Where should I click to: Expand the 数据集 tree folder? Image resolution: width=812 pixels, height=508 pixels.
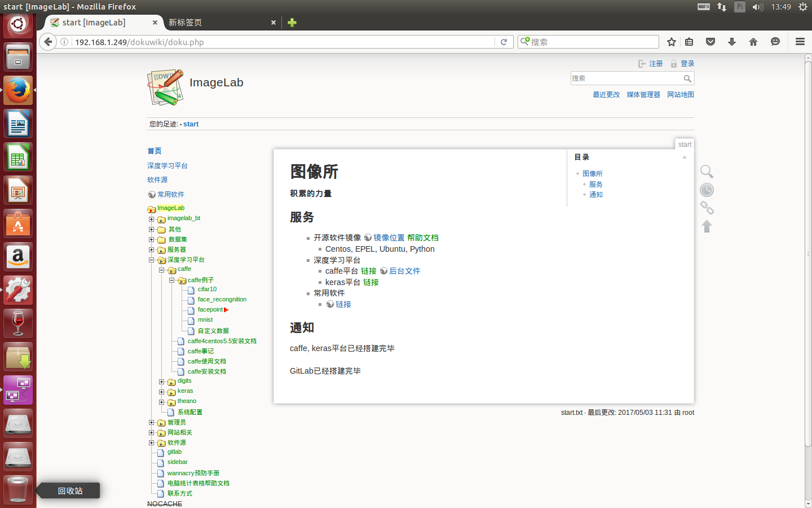[x=151, y=239]
